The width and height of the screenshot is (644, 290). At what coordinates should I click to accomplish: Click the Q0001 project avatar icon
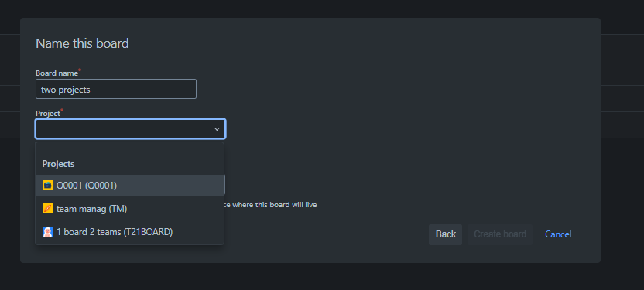48,186
